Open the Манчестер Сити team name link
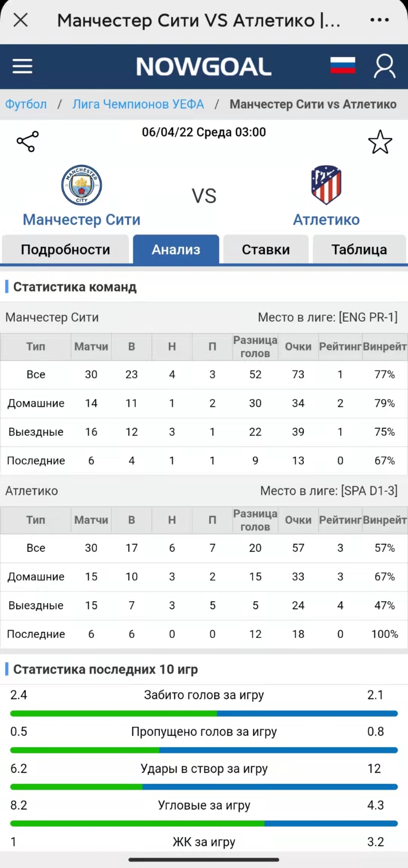Viewport: 408px width, 868px height. 82,220
